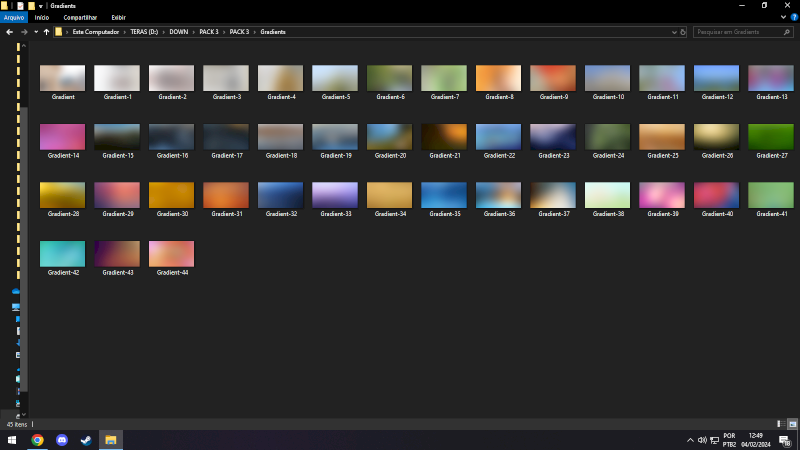This screenshot has width=800, height=450.
Task: Expand the ribbon with the chevron
Action: pyautogui.click(x=783, y=17)
